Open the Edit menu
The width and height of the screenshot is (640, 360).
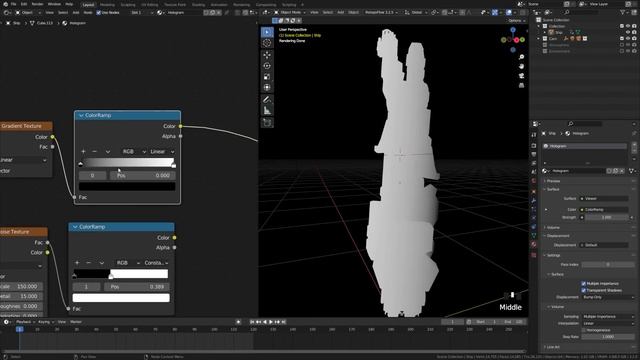(24, 4)
